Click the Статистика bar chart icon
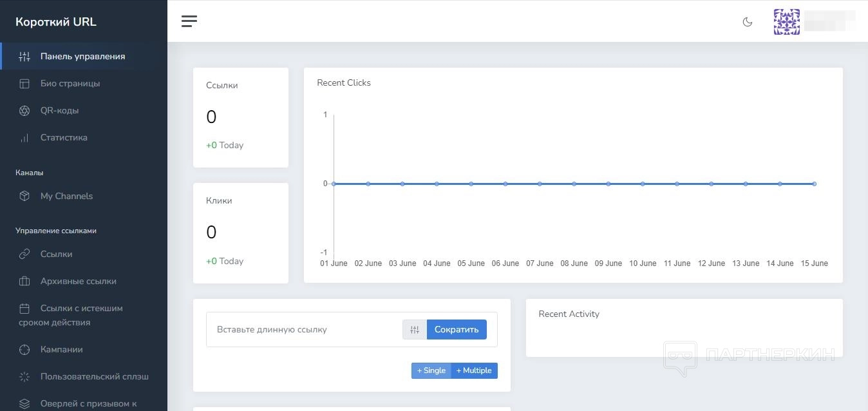 coord(24,138)
